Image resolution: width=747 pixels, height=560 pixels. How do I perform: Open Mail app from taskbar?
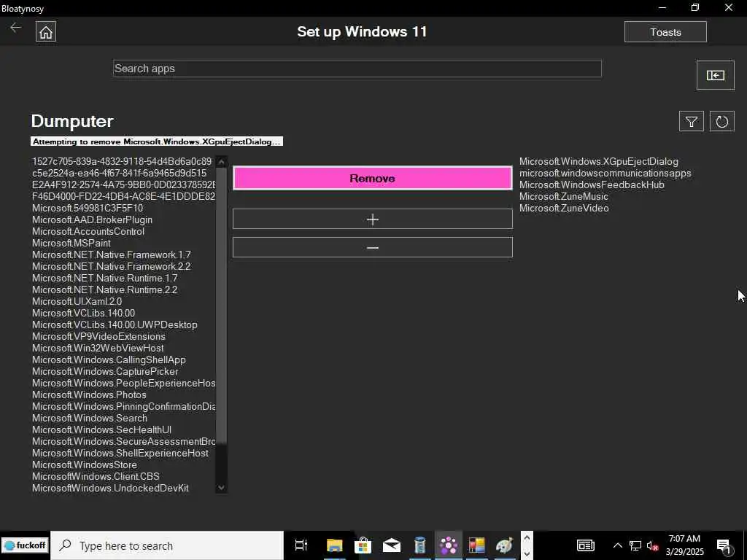point(392,545)
